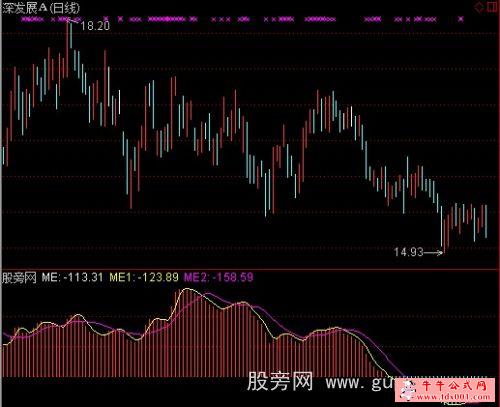The image size is (500, 407).
Task: Click the leftmost purple X signal marker
Action: pos(24,19)
